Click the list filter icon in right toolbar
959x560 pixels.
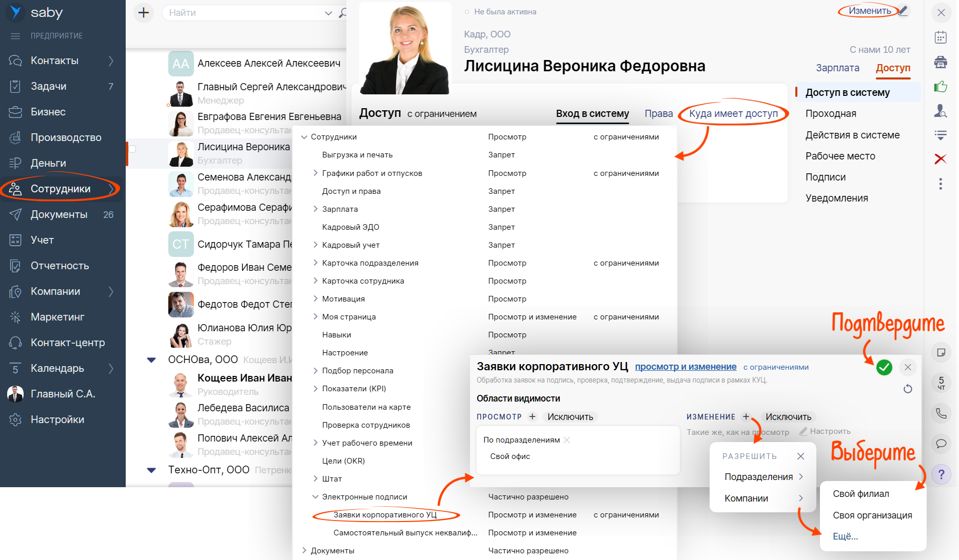pyautogui.click(x=941, y=135)
